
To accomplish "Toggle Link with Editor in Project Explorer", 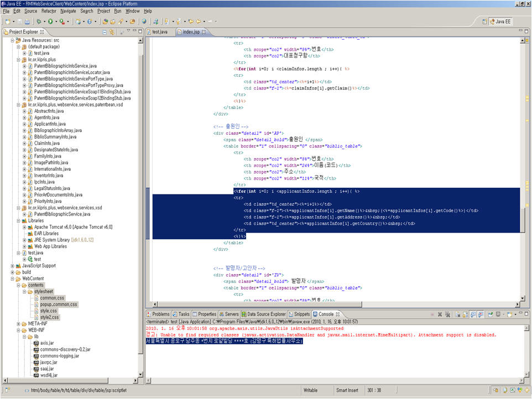I will pyautogui.click(x=112, y=32).
